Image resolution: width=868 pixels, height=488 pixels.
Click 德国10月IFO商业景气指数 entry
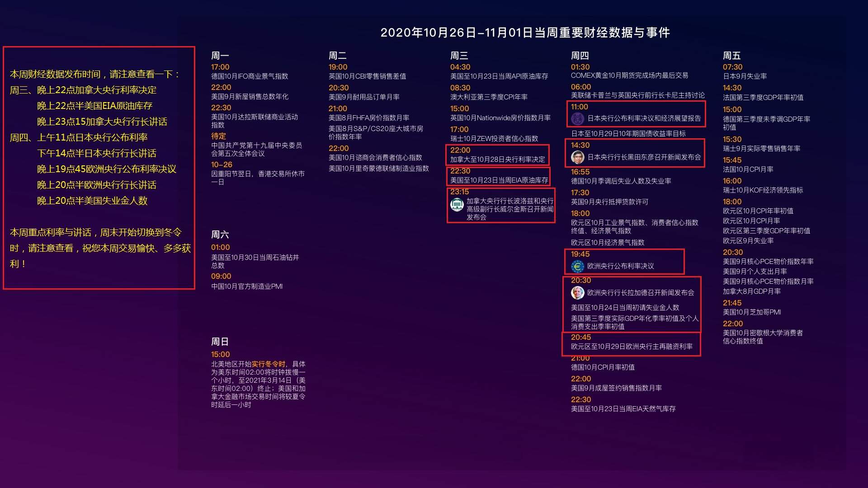click(x=249, y=76)
